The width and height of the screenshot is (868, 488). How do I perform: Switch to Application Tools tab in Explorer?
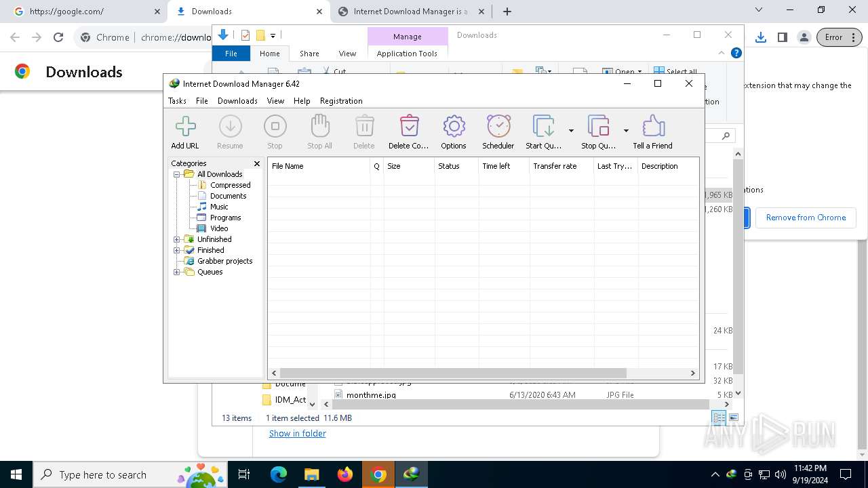pos(407,54)
